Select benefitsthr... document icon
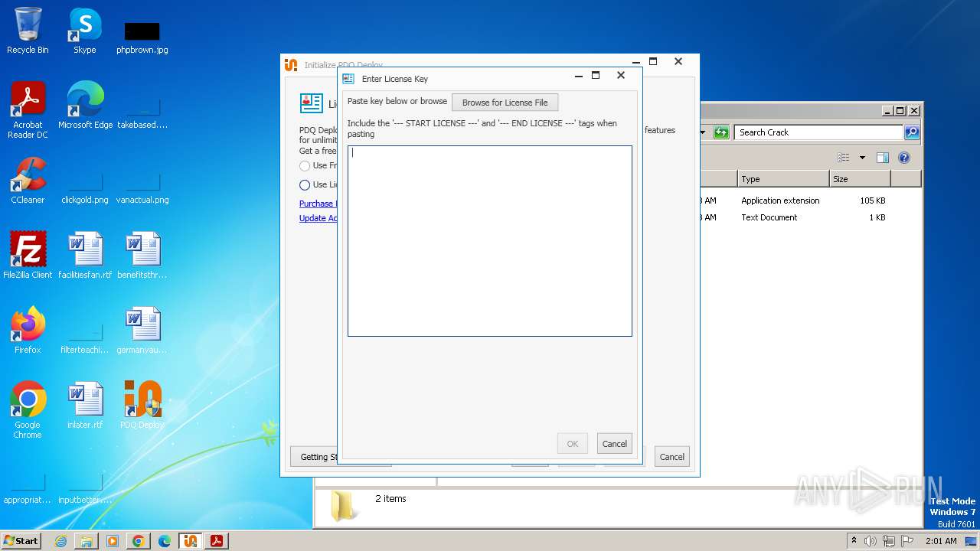The image size is (980, 551). (x=142, y=255)
